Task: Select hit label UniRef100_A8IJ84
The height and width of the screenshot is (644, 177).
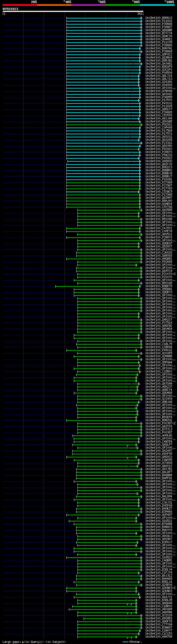Action: coord(159,118)
